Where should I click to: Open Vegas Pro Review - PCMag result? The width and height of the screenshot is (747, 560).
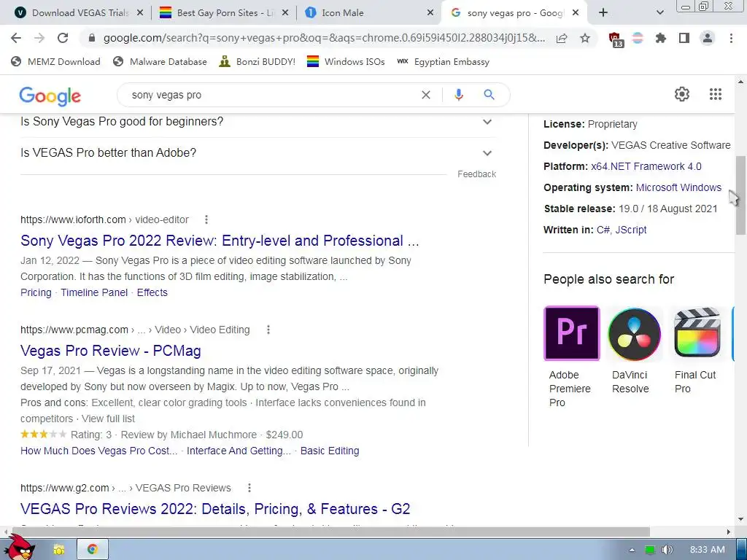click(x=111, y=351)
